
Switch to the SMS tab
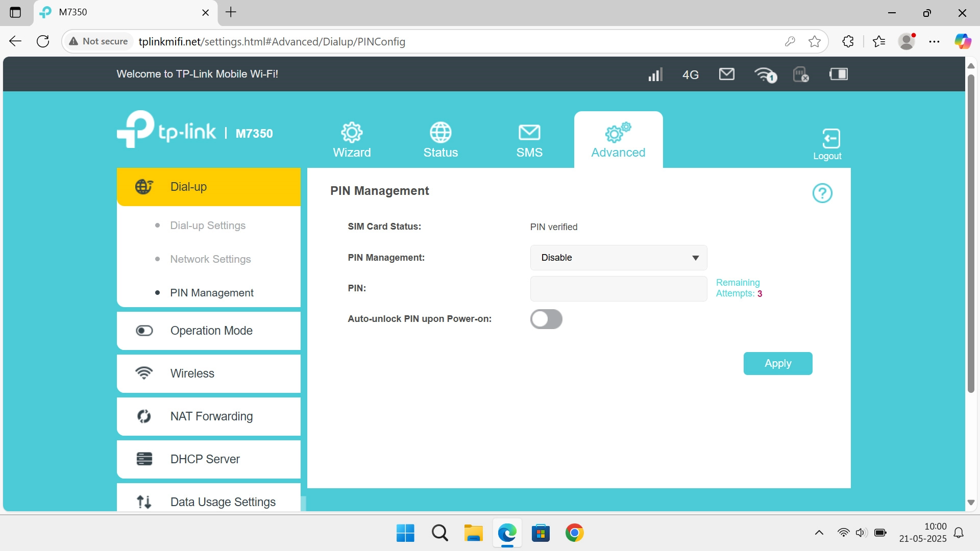pos(529,140)
